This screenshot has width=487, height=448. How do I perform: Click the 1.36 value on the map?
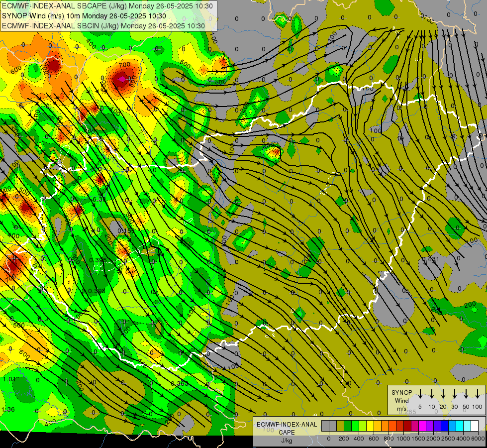click(x=8, y=410)
